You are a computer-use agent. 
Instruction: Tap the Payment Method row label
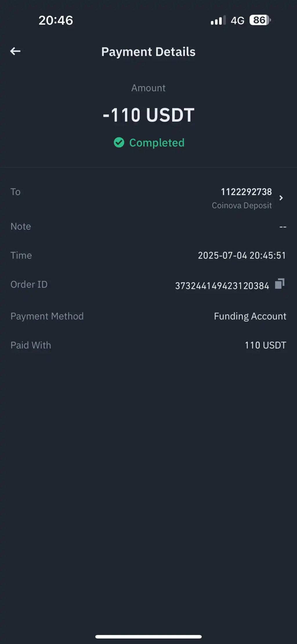pyautogui.click(x=47, y=316)
